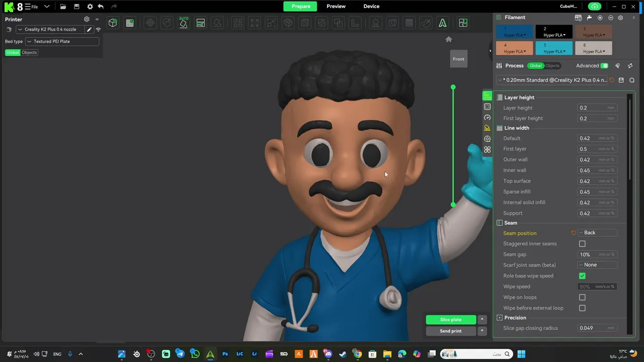
Task: Reset modified process preset orange arrow
Action: pyautogui.click(x=612, y=80)
